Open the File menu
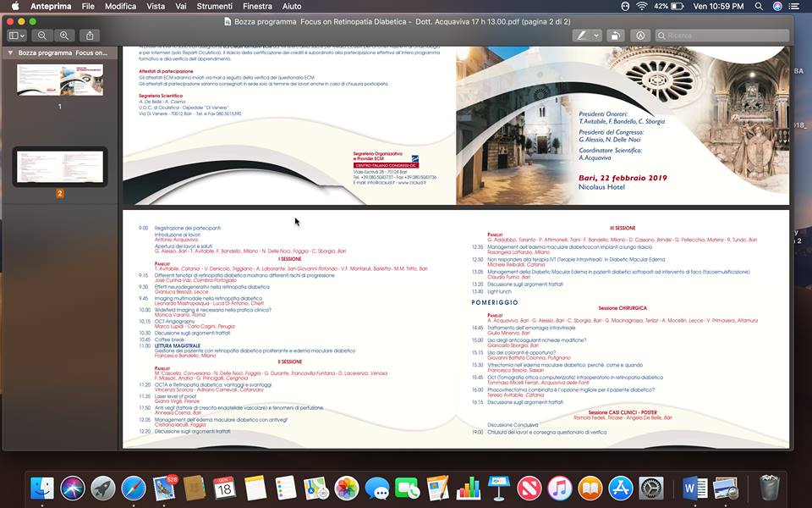 pos(88,6)
